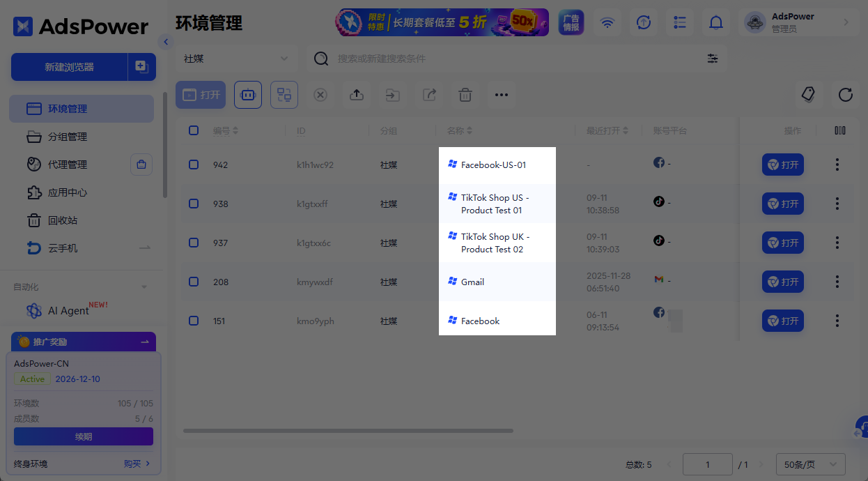Collapse the sidebar with arrow handle
The height and width of the screenshot is (481, 868).
(x=166, y=42)
